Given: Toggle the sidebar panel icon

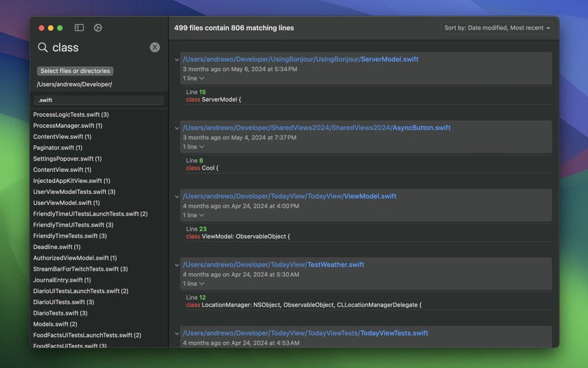Looking at the screenshot, I should click(79, 28).
